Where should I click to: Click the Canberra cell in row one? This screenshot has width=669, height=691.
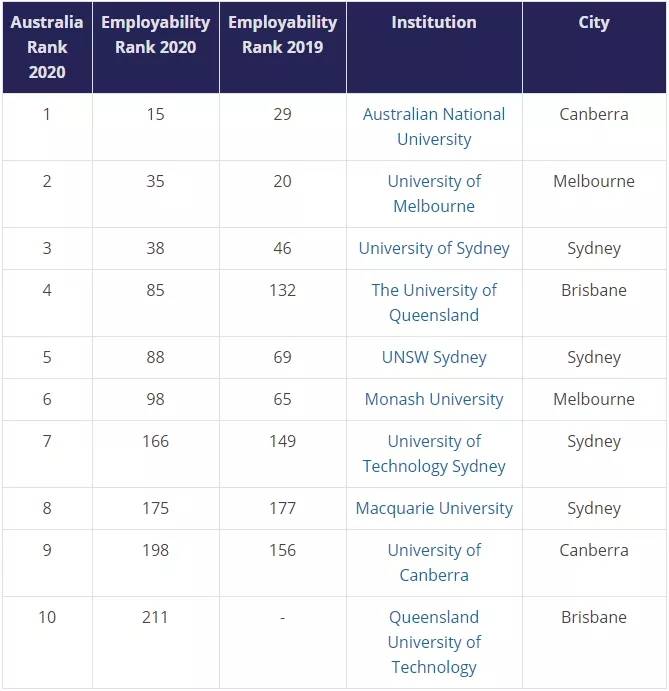pos(594,114)
